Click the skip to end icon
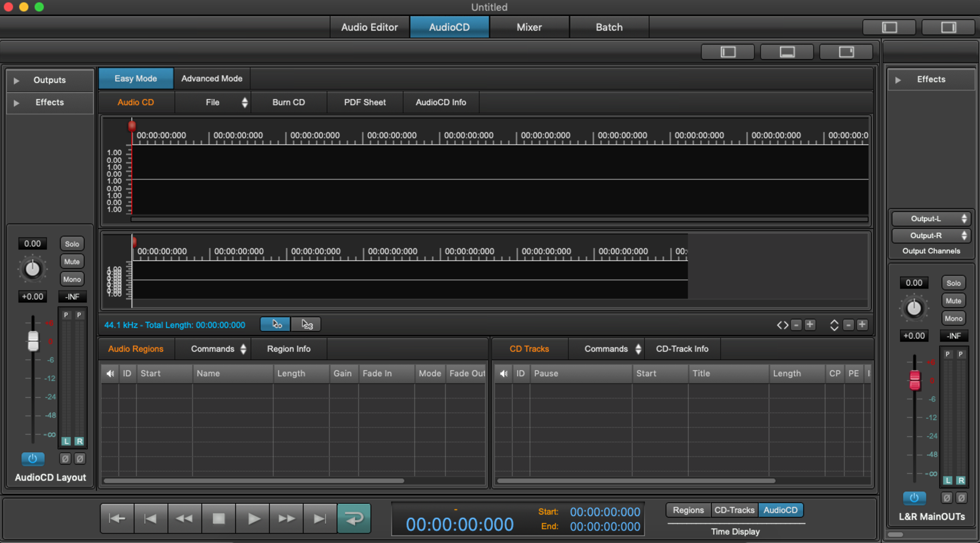Image resolution: width=980 pixels, height=543 pixels. pos(318,518)
